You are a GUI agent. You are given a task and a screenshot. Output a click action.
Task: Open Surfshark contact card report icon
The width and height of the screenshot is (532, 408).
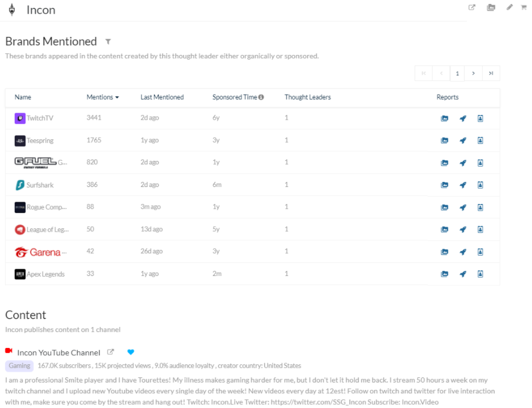pyautogui.click(x=480, y=185)
